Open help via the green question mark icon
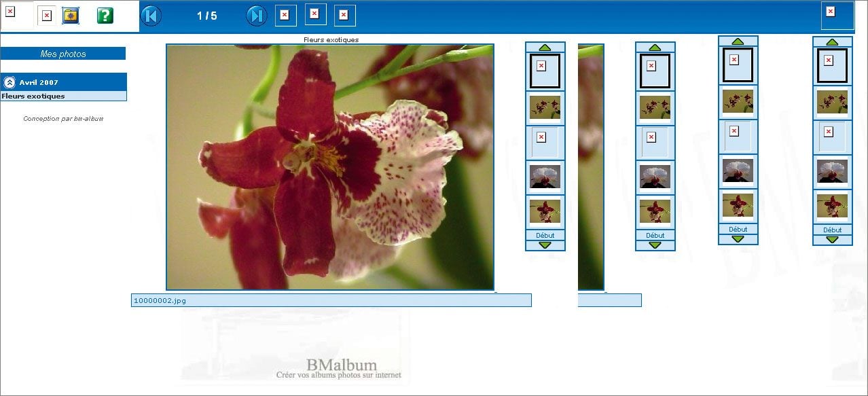 point(105,16)
